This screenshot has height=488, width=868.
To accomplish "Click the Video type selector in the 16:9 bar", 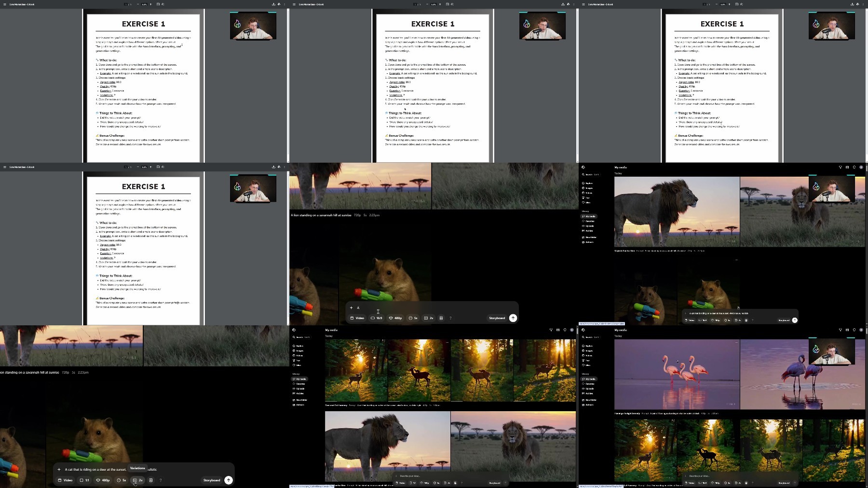I will click(x=357, y=318).
